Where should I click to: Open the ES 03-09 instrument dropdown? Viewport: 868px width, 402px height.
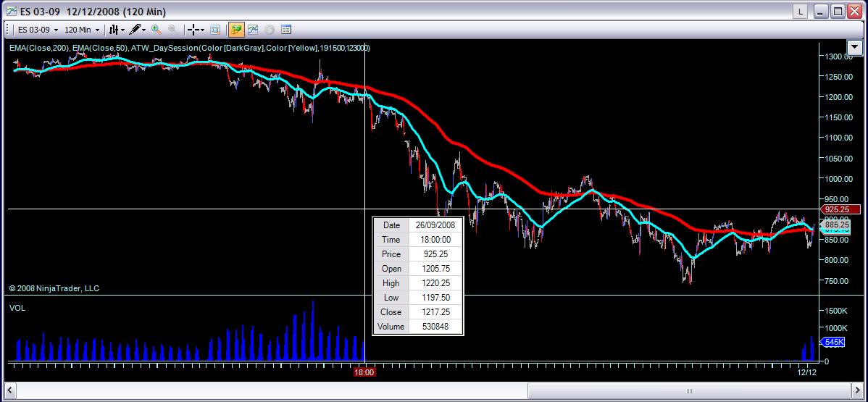pyautogui.click(x=38, y=30)
